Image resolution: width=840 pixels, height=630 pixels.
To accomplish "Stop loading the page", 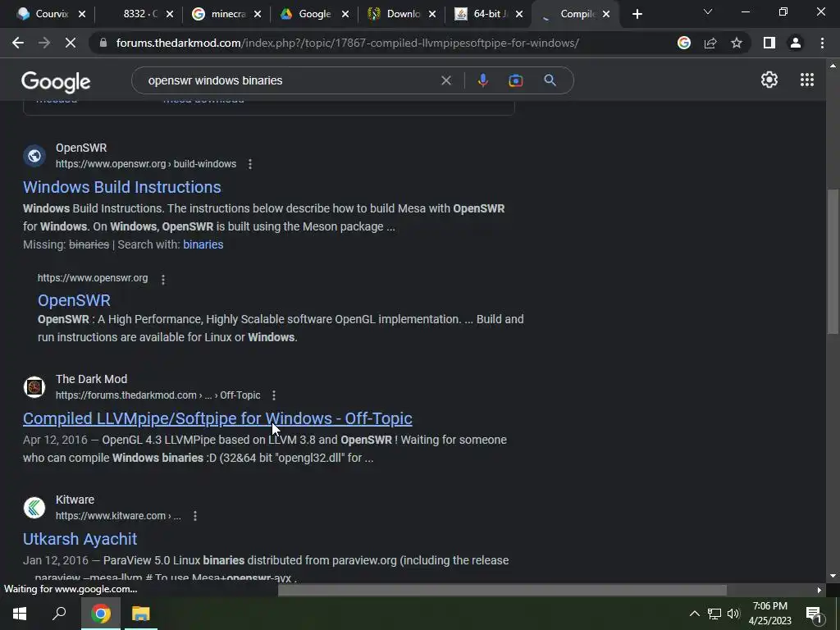I will tap(71, 43).
